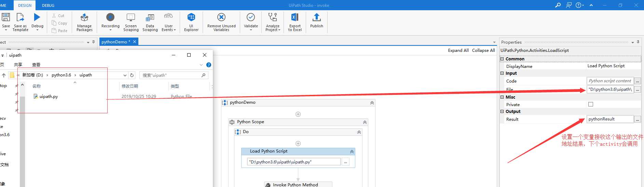Click Expand All link
This screenshot has width=644, height=187.
pos(458,50)
